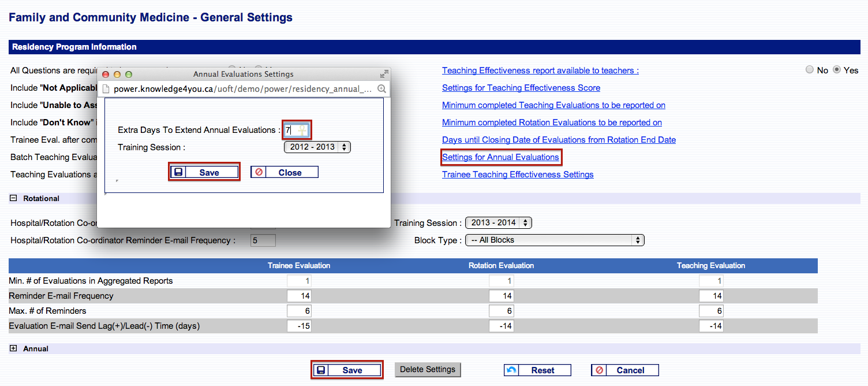Collapse the Rotational section

tap(13, 198)
